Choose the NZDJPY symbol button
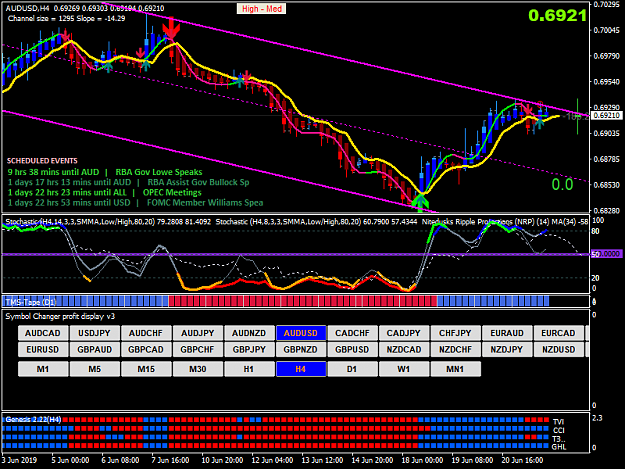Viewport: 625px width, 469px height. [x=507, y=350]
